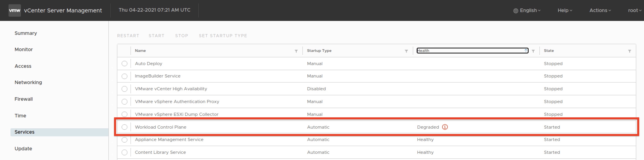Open the Firewall section
This screenshot has height=160, width=644.
click(24, 99)
